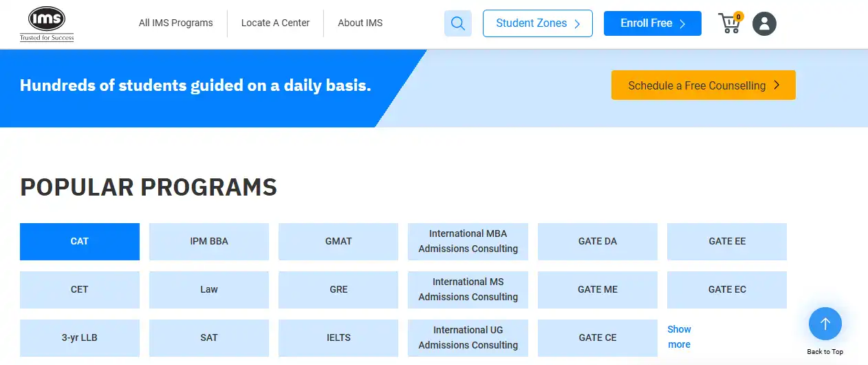This screenshot has width=868, height=365.
Task: Click the Back to Top arrow button
Action: pos(825,324)
